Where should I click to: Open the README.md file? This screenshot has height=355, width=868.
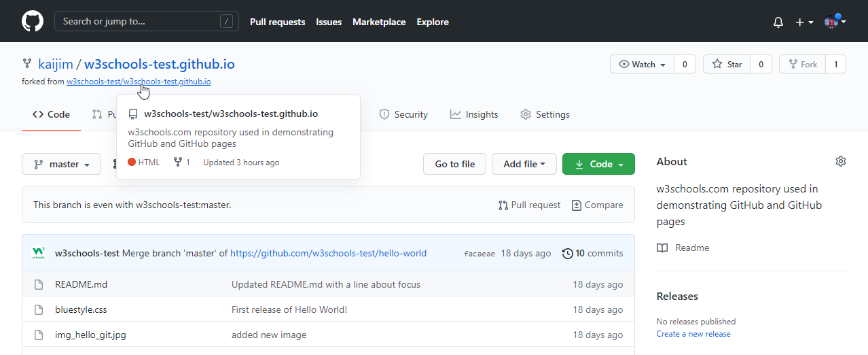click(x=81, y=284)
